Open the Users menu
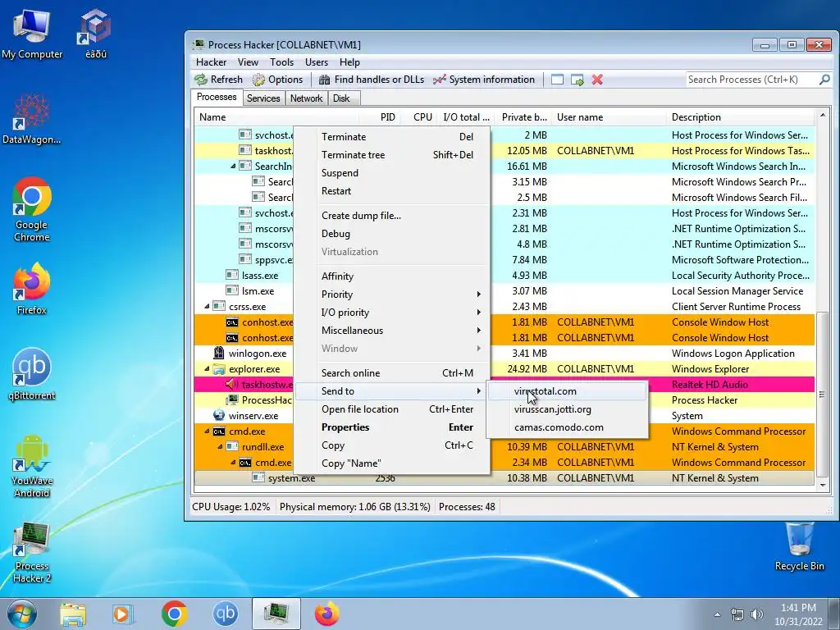The width and height of the screenshot is (840, 630). (317, 62)
